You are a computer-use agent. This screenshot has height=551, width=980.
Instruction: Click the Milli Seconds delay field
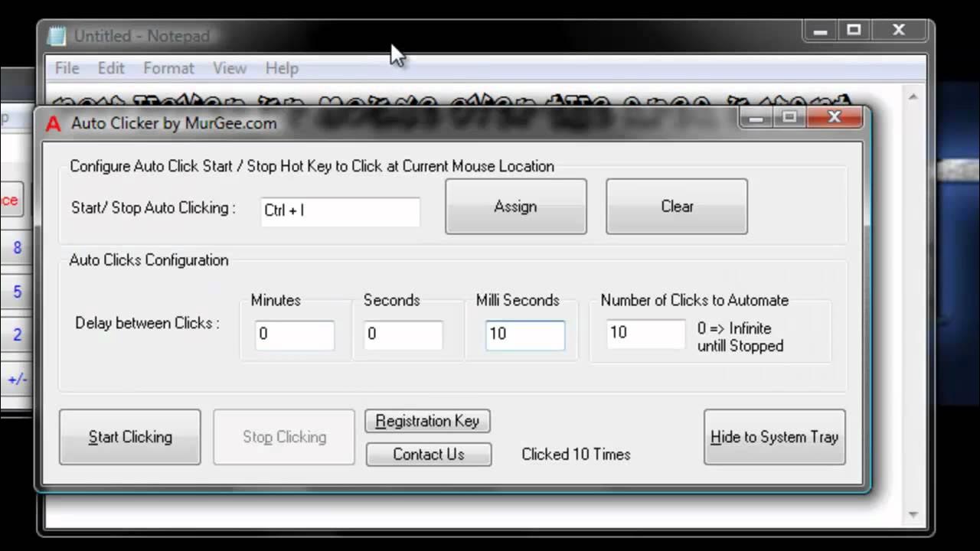[525, 334]
